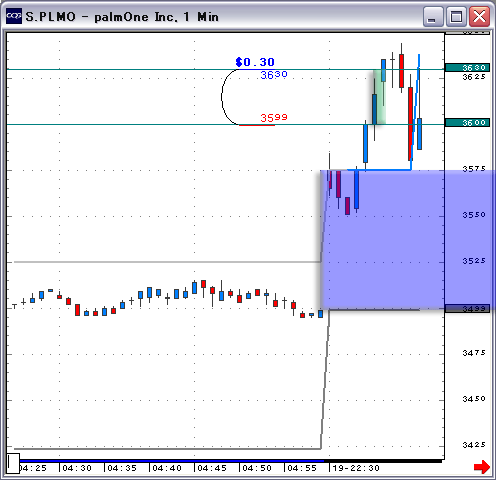Maximize the palmOne chart window
The image size is (496, 480).
click(x=456, y=17)
